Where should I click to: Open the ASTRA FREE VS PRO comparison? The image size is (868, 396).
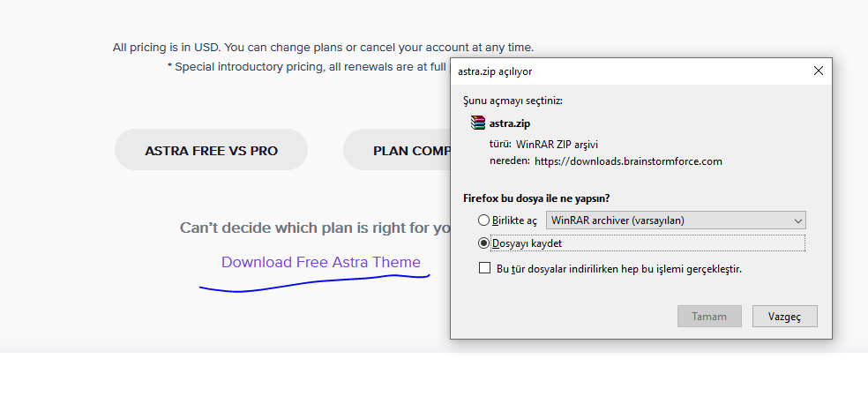tap(211, 150)
